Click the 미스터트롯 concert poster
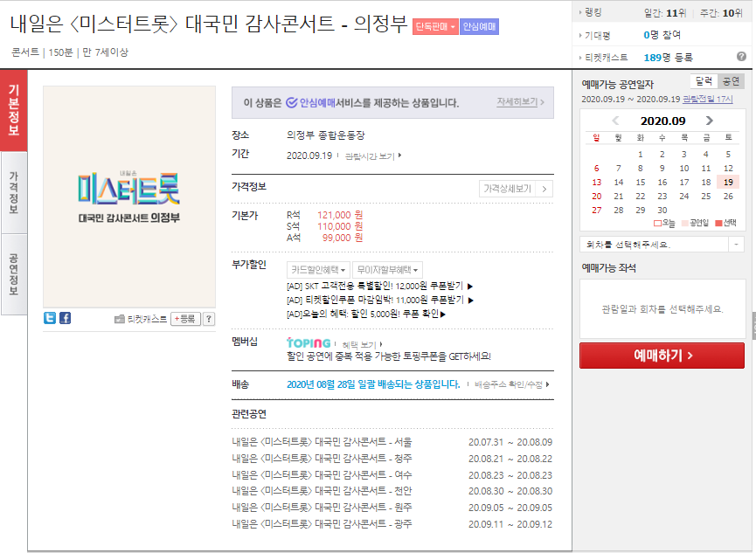756x553 pixels. (x=129, y=197)
